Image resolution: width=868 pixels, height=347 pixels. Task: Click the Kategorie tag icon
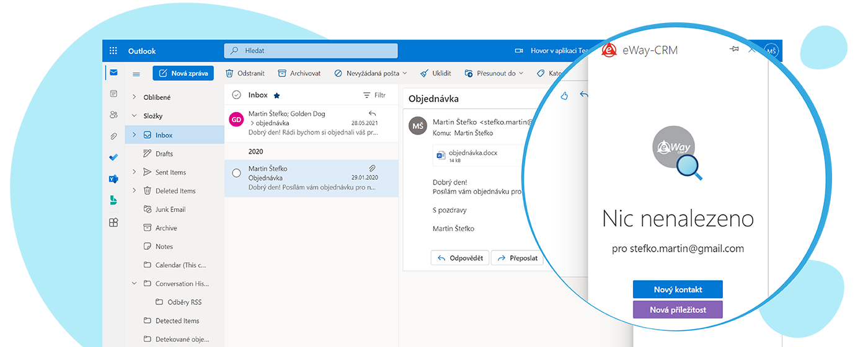point(541,73)
